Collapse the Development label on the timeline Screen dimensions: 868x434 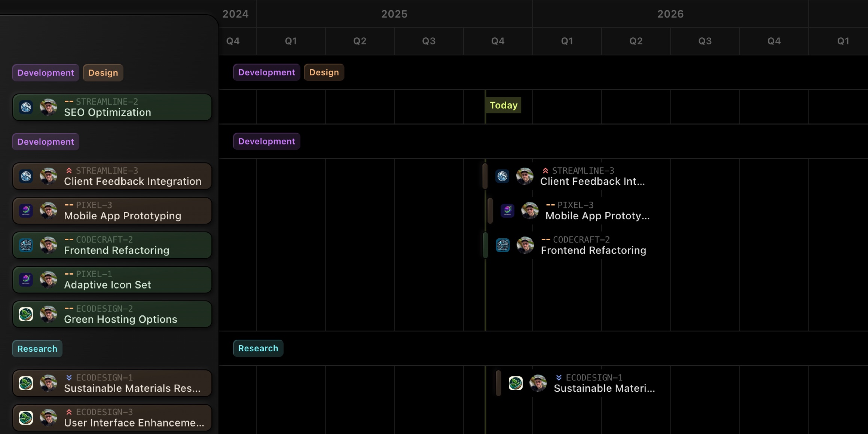coord(266,141)
